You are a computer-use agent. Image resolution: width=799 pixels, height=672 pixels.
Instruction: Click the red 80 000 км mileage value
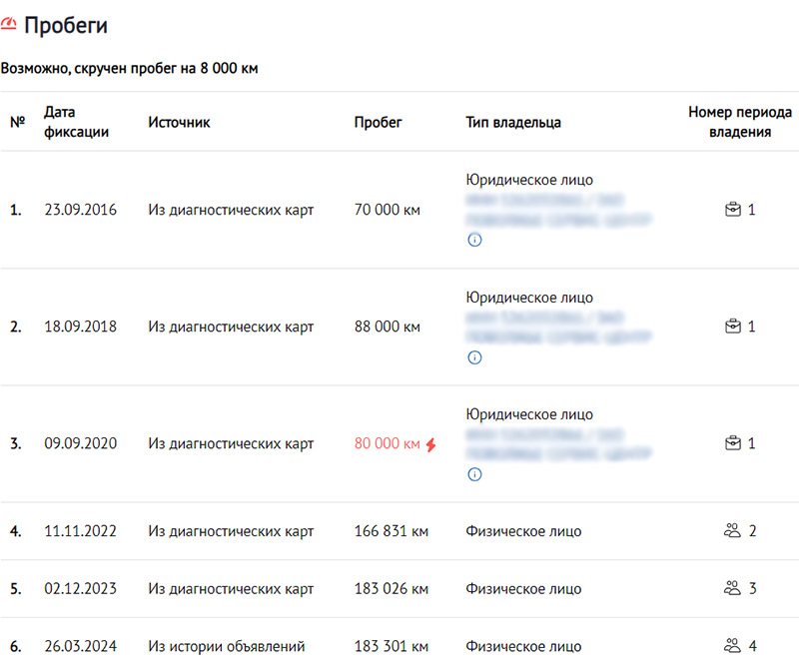click(x=387, y=444)
